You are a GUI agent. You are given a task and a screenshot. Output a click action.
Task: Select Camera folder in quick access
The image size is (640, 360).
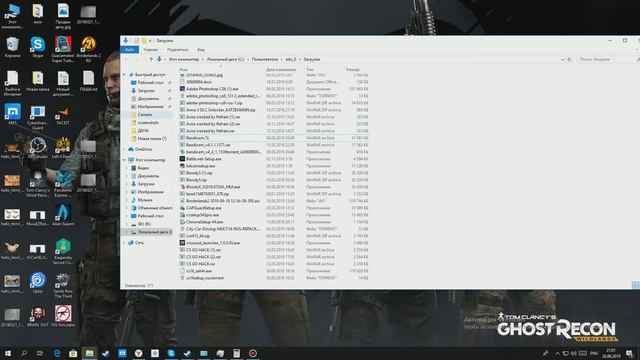coord(144,115)
